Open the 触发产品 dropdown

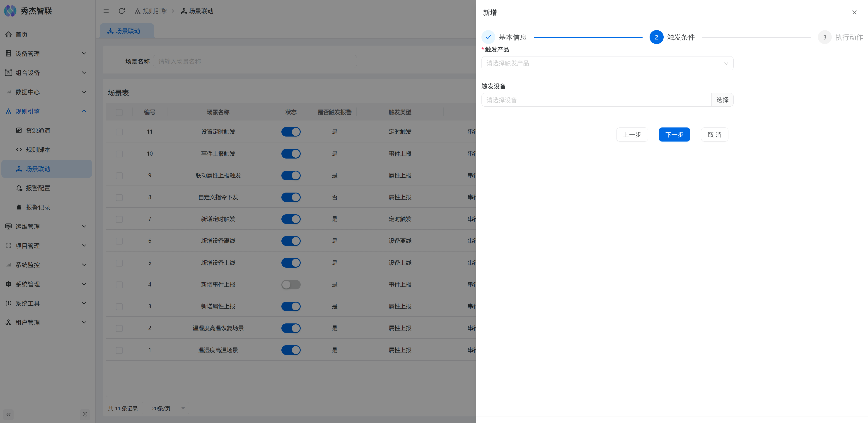607,64
